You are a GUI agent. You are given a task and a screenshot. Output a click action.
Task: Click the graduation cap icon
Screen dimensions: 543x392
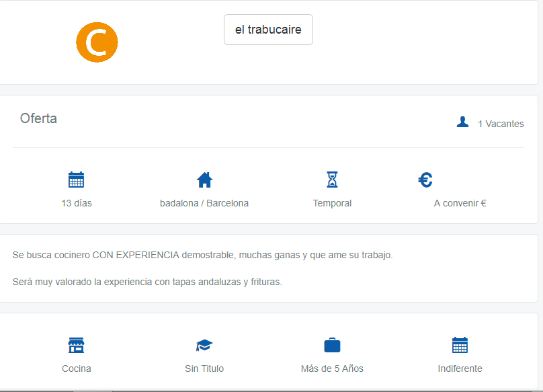[204, 346]
